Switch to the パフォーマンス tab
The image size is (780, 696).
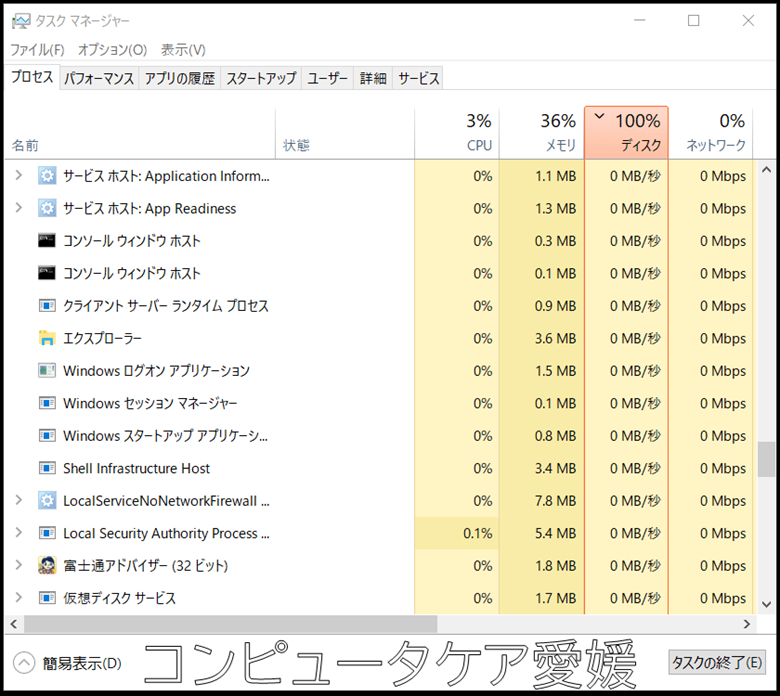99,79
